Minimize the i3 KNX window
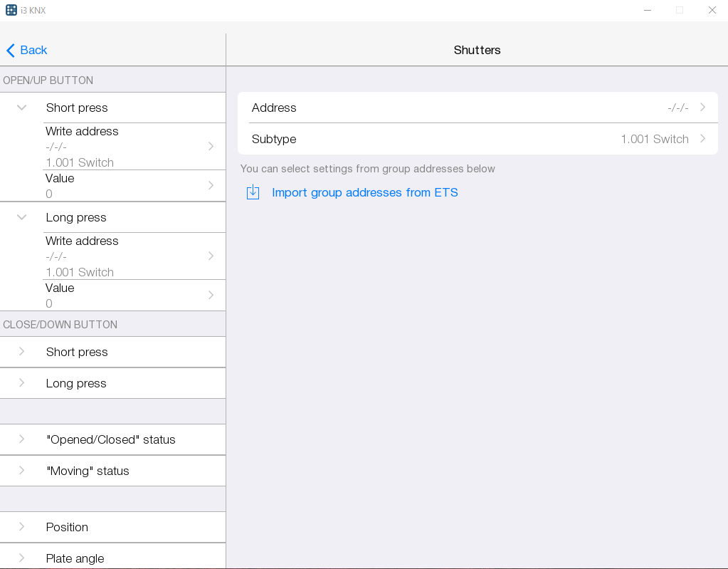The image size is (728, 569). [648, 10]
